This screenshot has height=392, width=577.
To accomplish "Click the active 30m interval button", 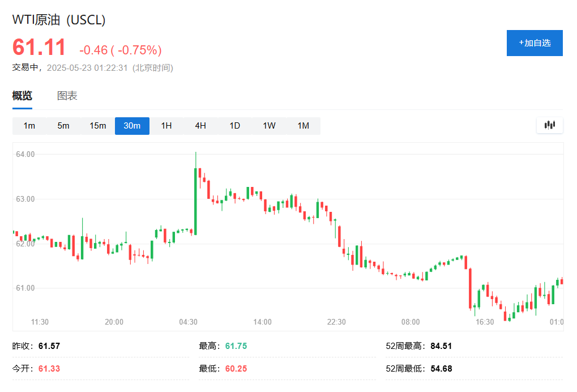I will [x=132, y=126].
